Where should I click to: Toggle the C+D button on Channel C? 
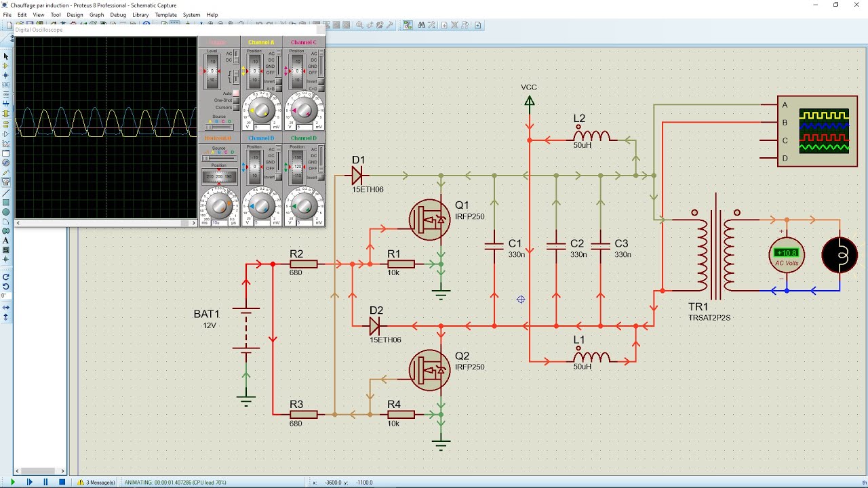tap(321, 89)
